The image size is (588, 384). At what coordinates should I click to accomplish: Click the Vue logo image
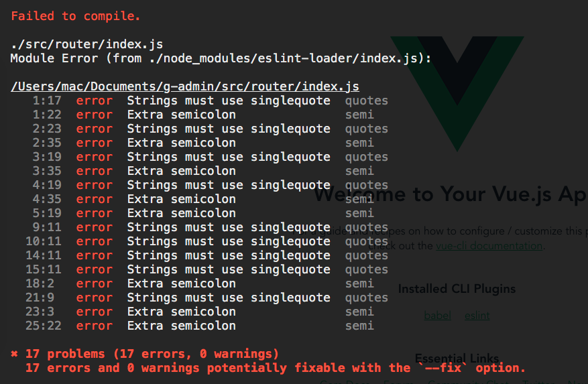click(457, 94)
